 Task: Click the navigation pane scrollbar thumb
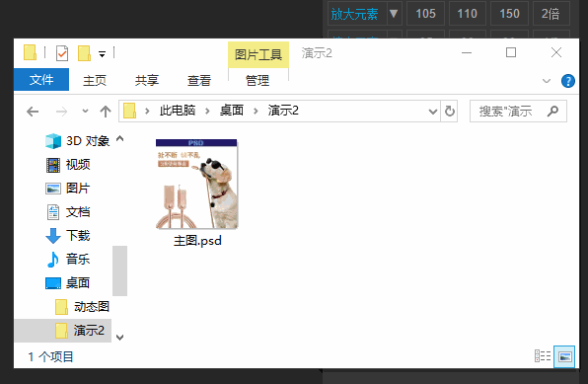tap(120, 270)
